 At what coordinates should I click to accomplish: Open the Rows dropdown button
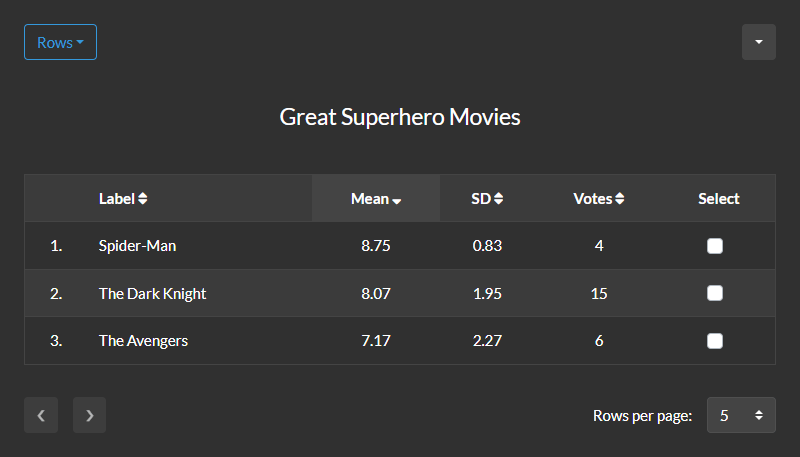click(x=60, y=42)
